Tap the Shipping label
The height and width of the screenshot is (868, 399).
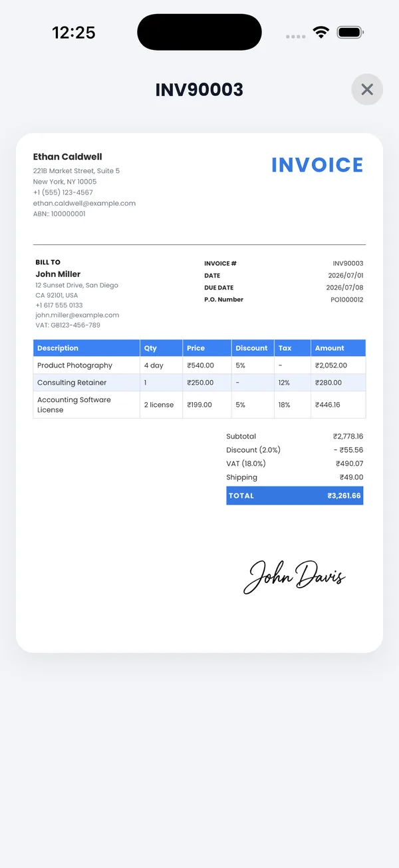241,477
